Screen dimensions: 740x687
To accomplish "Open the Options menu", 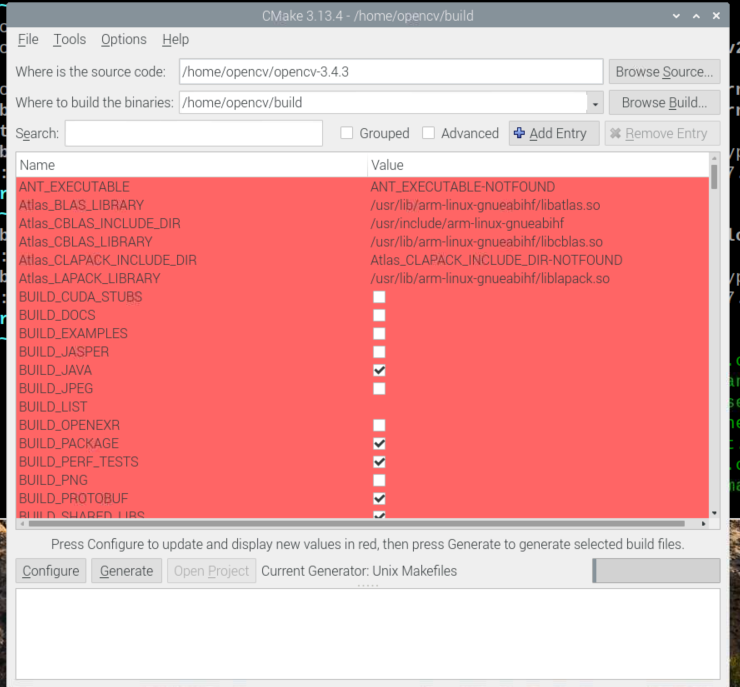I will [x=124, y=39].
